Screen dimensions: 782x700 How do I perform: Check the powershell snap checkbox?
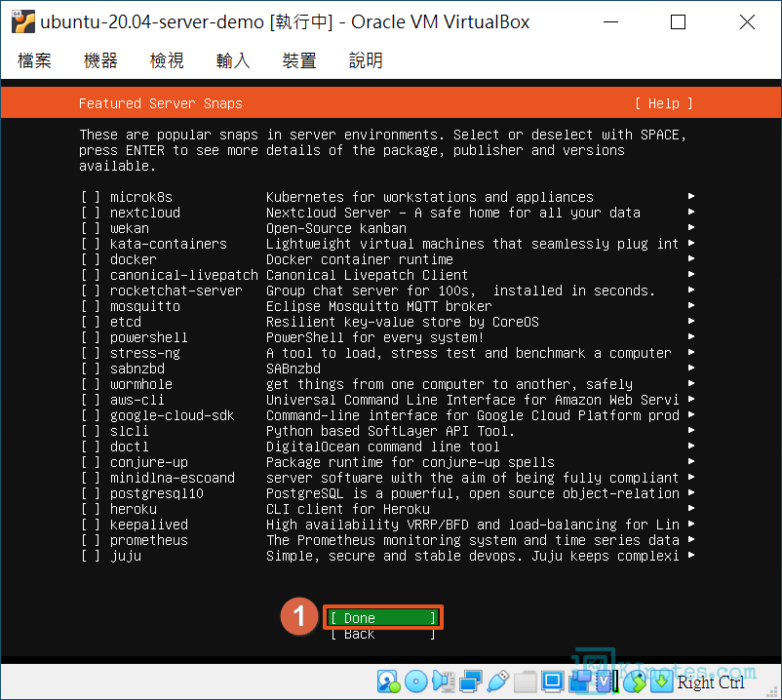[x=91, y=337]
